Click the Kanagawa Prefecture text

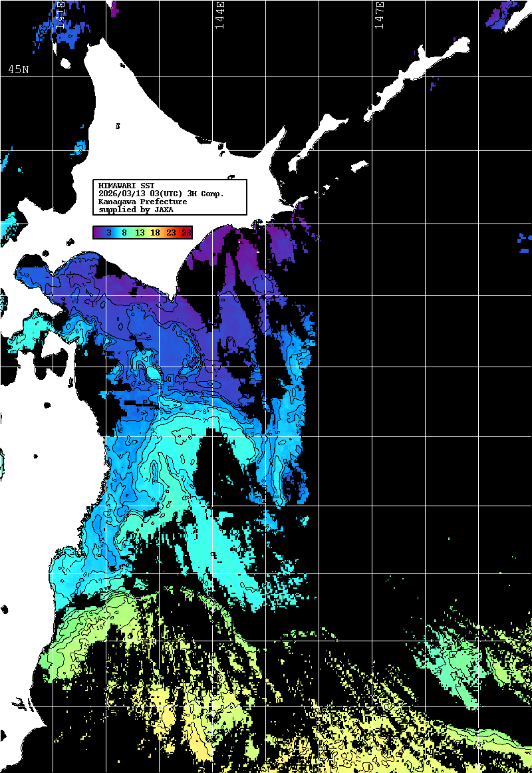[142, 202]
